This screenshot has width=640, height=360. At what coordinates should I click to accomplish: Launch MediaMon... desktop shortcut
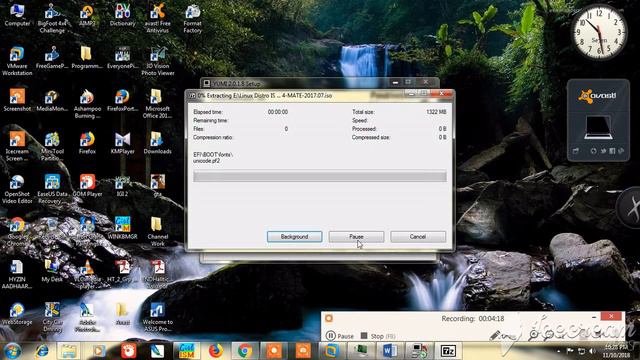point(52,100)
